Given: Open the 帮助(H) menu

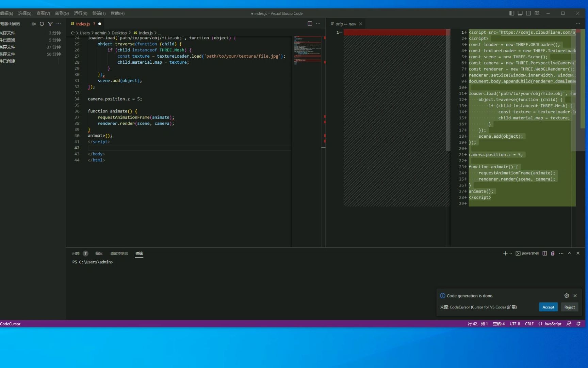Looking at the screenshot, I should pyautogui.click(x=118, y=13).
